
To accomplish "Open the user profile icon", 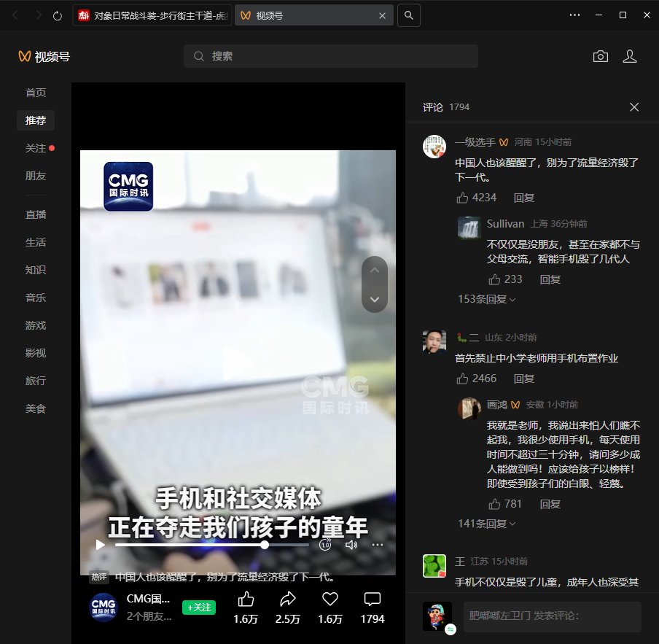I will pos(630,56).
